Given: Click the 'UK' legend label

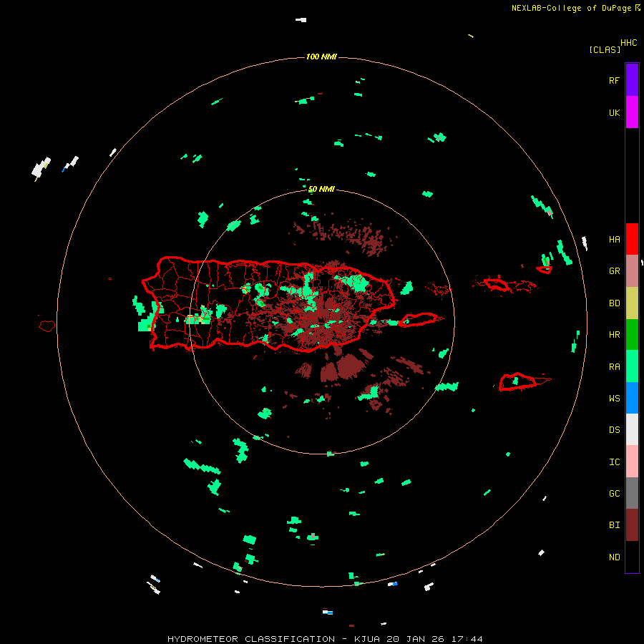Looking at the screenshot, I should pyautogui.click(x=614, y=112).
